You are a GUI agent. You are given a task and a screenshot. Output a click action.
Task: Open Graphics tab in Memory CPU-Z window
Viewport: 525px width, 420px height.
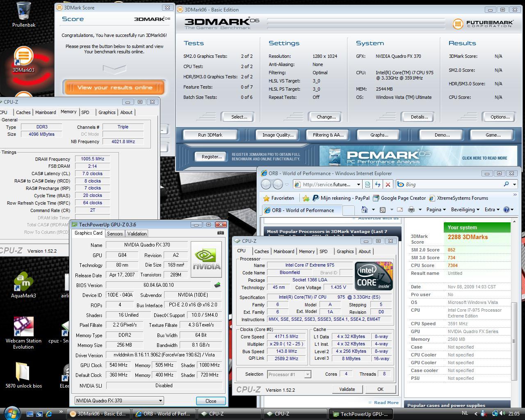(107, 112)
